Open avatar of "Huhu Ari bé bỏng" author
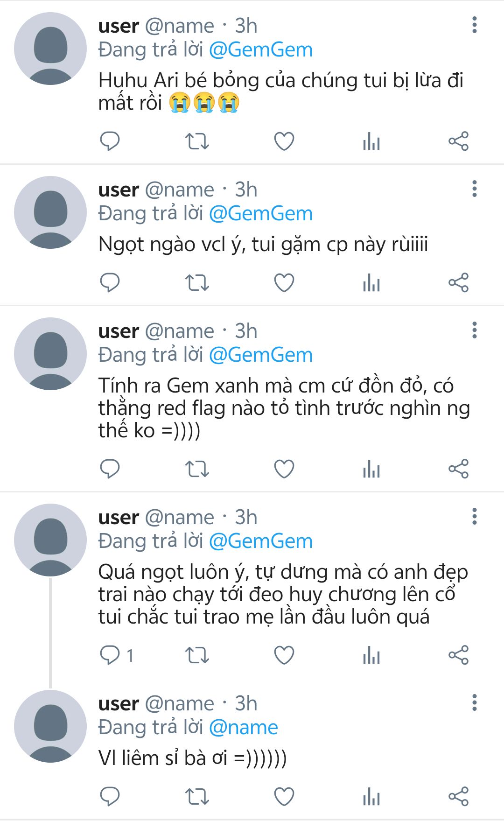Image resolution: width=504 pixels, height=821 pixels. click(50, 49)
